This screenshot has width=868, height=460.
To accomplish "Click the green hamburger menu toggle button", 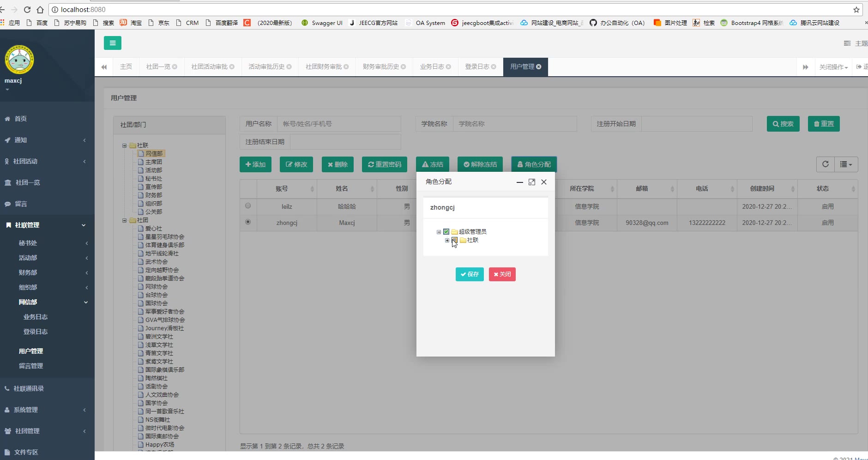I will pos(112,43).
